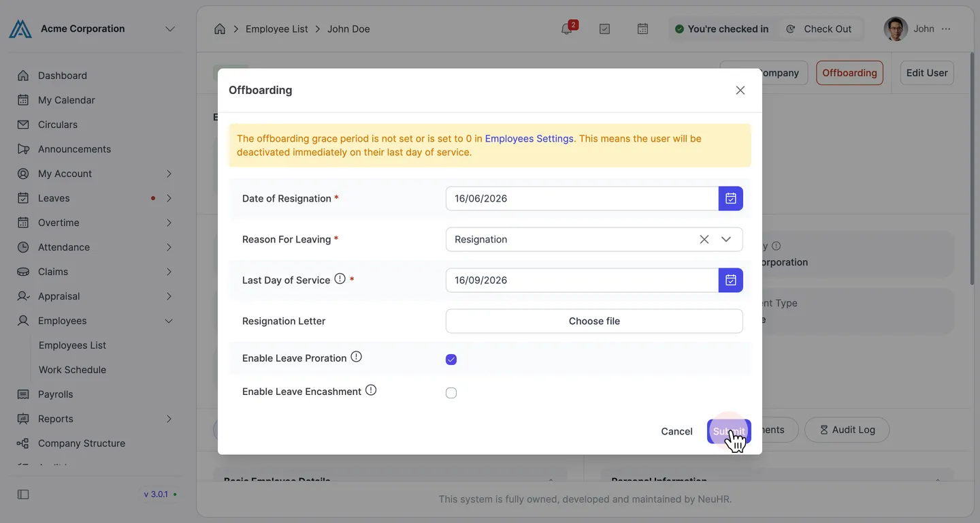Show info tooltip for Enable Leave Encashment
The width and height of the screenshot is (980, 523).
371,390
